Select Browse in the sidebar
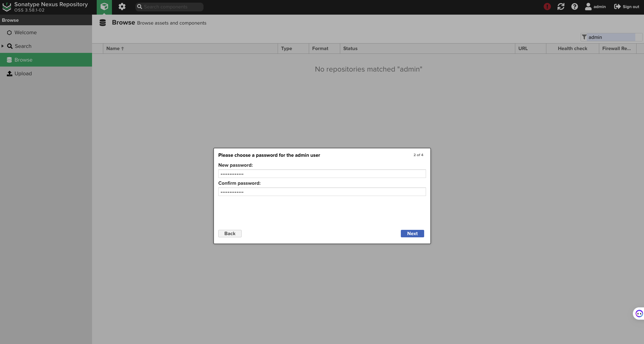Image resolution: width=644 pixels, height=344 pixels. tap(23, 60)
